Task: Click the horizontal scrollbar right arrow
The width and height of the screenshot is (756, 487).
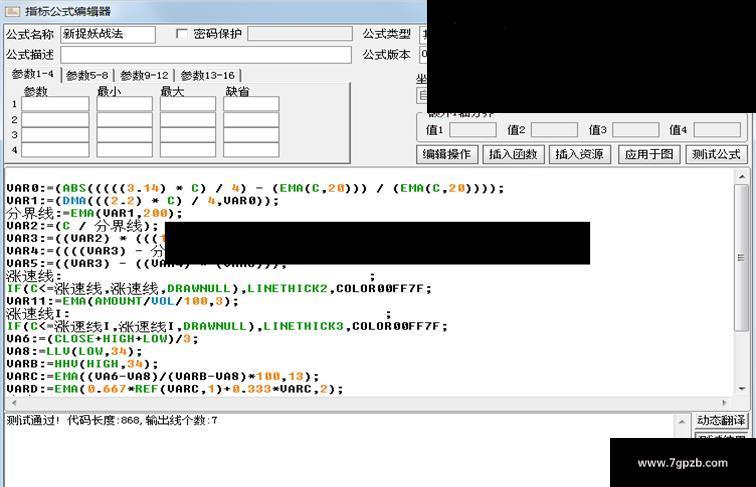Action: (724, 402)
